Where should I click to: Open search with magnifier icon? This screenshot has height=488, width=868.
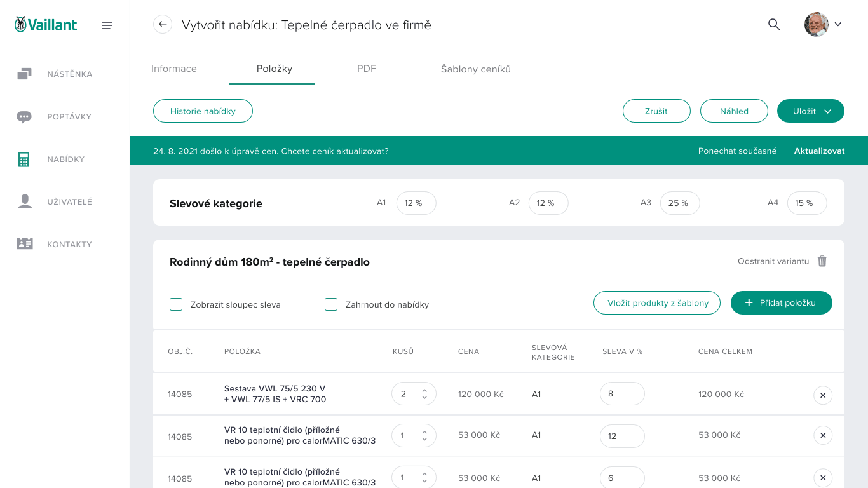(774, 25)
